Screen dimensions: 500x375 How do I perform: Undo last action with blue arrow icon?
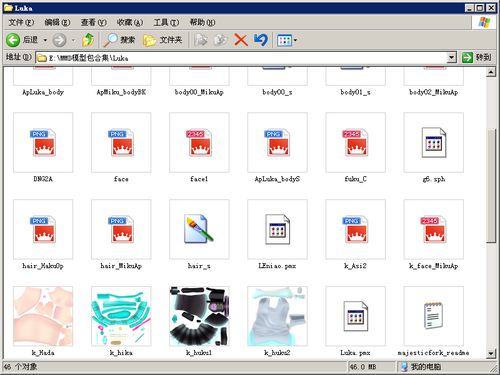[x=260, y=40]
